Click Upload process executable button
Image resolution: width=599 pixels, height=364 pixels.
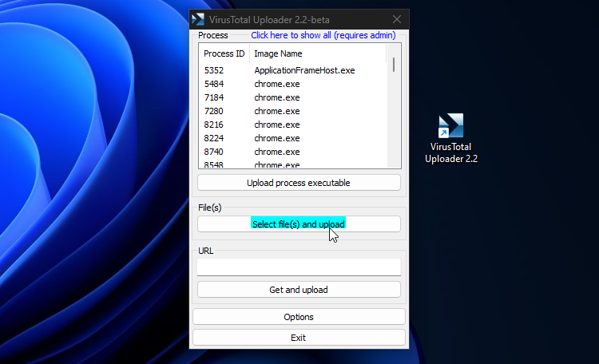299,183
